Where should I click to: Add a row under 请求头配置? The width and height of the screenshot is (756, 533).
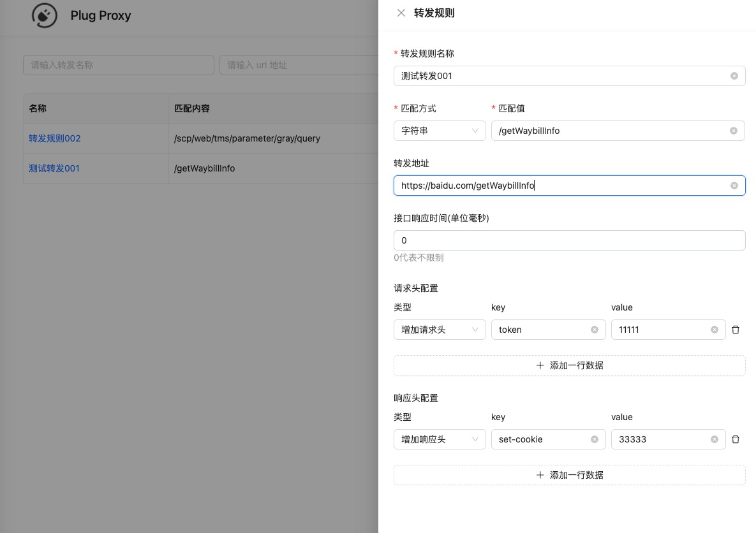tap(570, 365)
